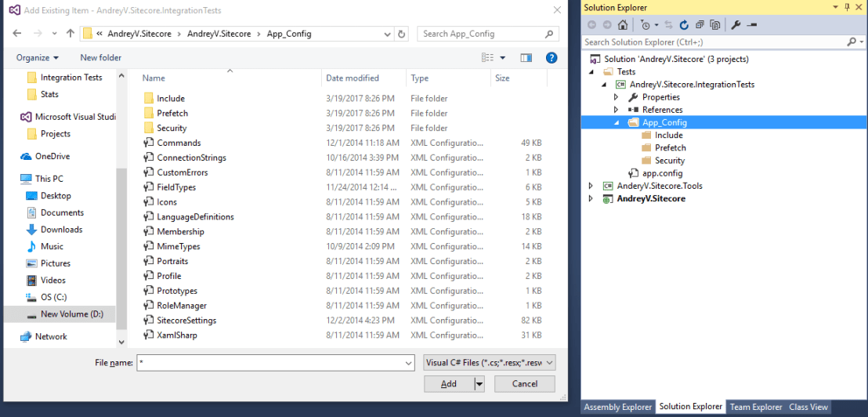Select the Include folder in file list
The image size is (868, 417).
tap(171, 99)
